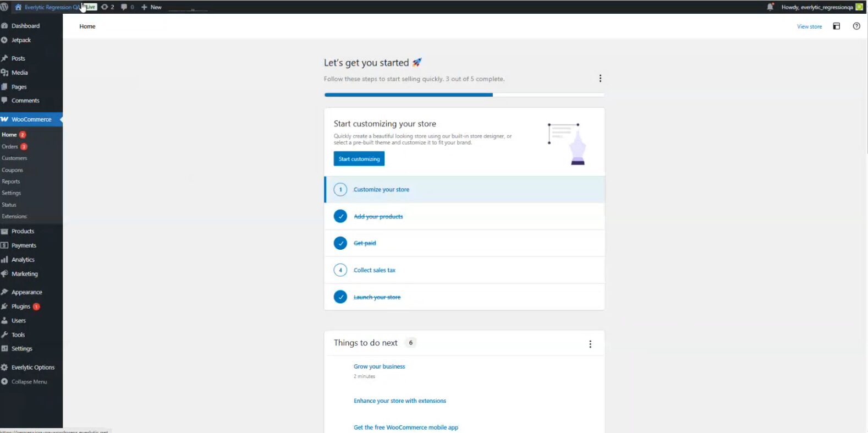The width and height of the screenshot is (868, 433).
Task: Open the Add your products task
Action: [x=465, y=216]
